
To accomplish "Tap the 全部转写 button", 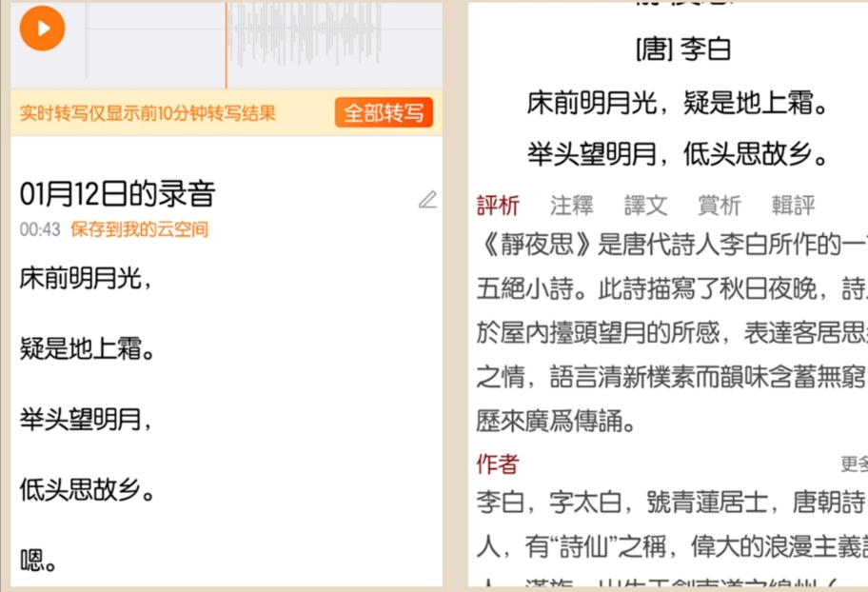I will pos(384,113).
